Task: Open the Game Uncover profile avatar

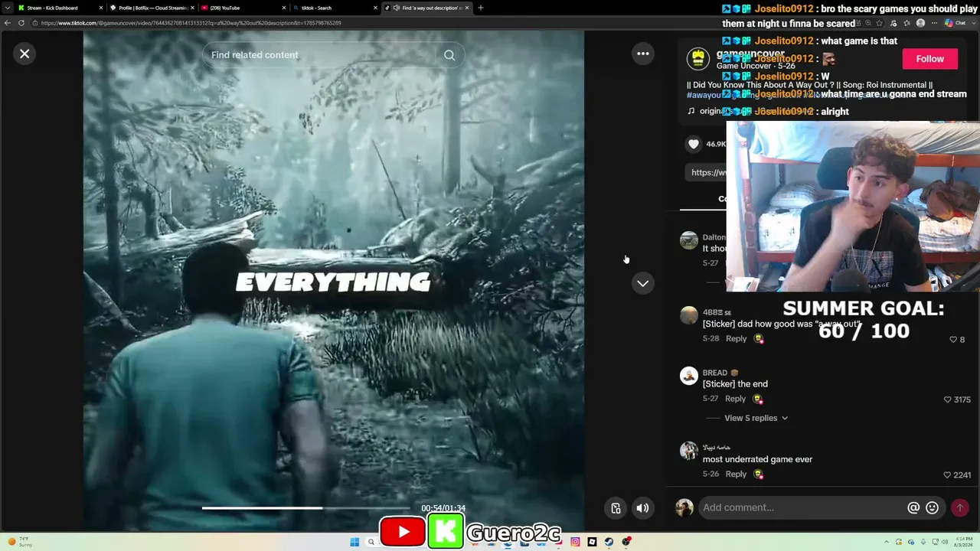Action: point(697,59)
